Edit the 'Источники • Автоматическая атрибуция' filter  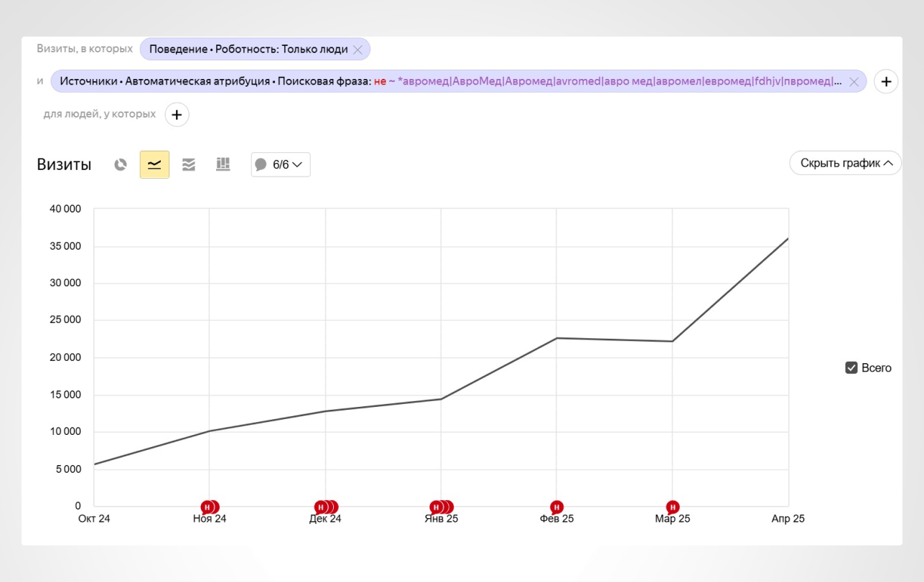pyautogui.click(x=449, y=82)
